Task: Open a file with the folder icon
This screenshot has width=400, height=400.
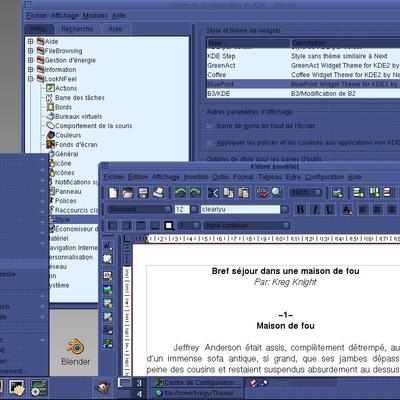Action: click(128, 193)
